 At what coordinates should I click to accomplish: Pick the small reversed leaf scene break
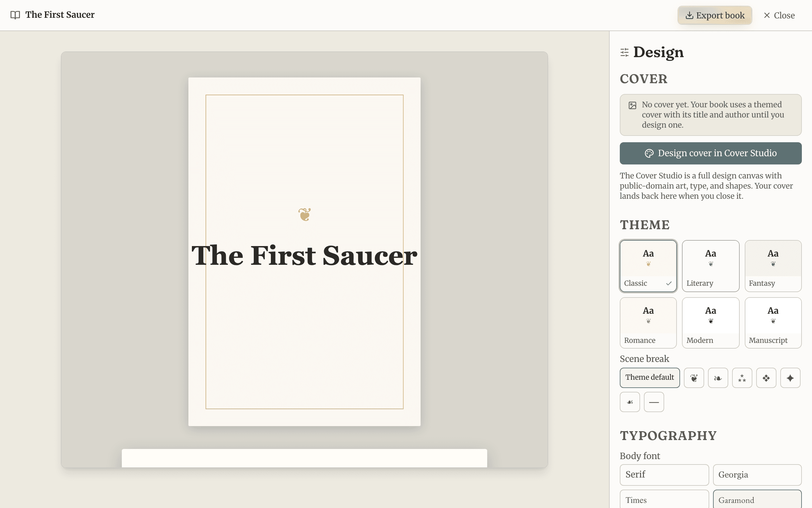(x=630, y=402)
